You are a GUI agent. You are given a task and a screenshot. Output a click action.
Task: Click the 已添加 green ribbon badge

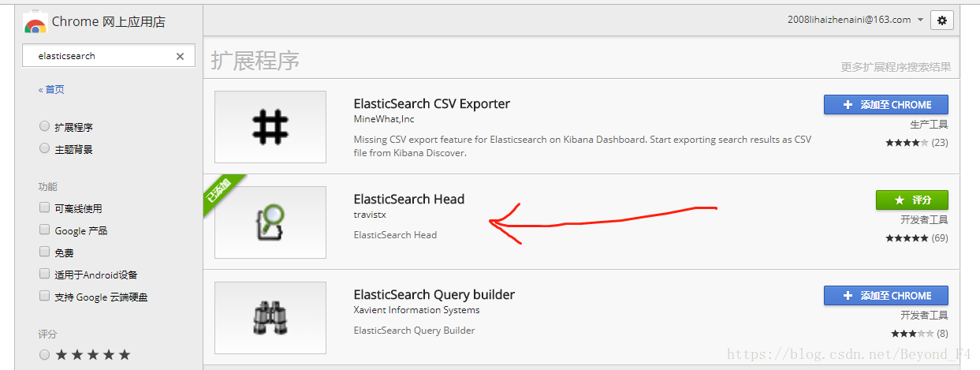(x=222, y=192)
